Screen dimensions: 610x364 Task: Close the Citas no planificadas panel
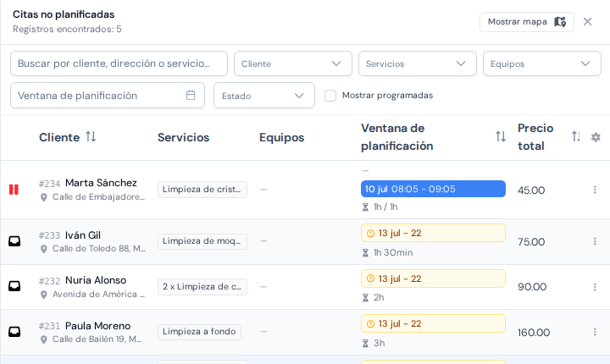[x=587, y=22]
